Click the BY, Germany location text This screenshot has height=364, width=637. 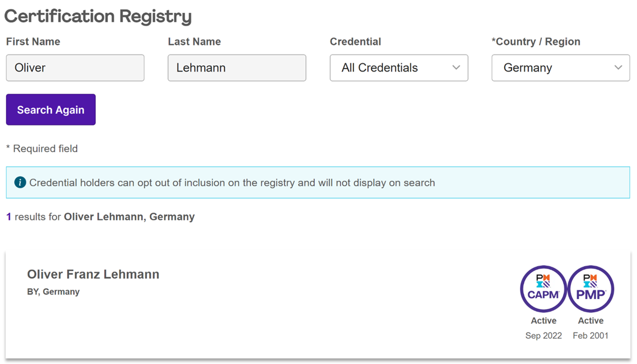pyautogui.click(x=53, y=292)
